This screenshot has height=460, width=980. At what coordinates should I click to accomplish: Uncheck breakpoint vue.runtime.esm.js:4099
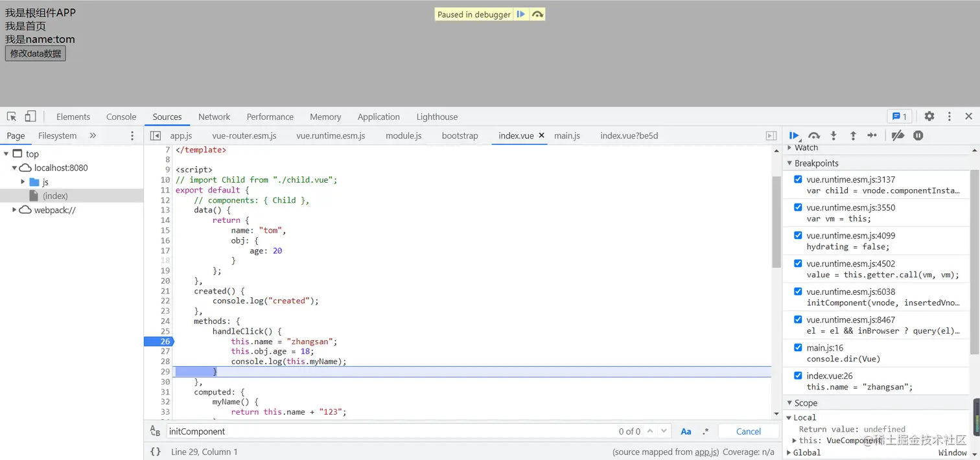click(798, 235)
